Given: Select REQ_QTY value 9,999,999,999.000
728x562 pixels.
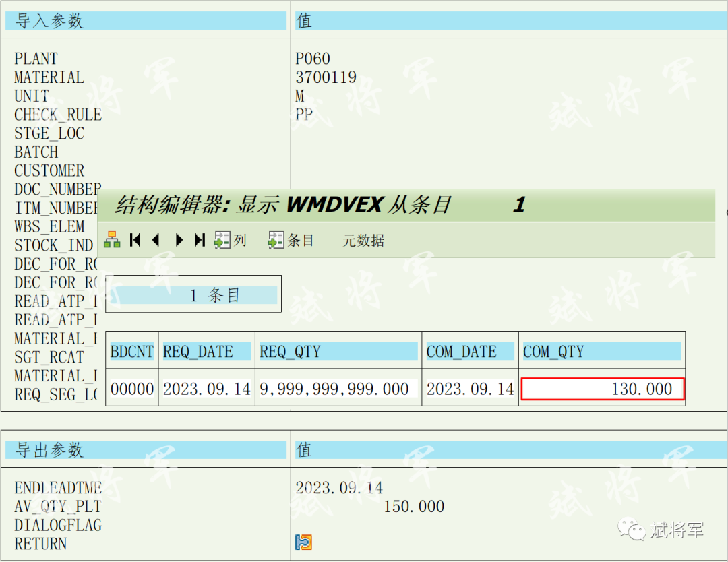Looking at the screenshot, I should point(334,389).
